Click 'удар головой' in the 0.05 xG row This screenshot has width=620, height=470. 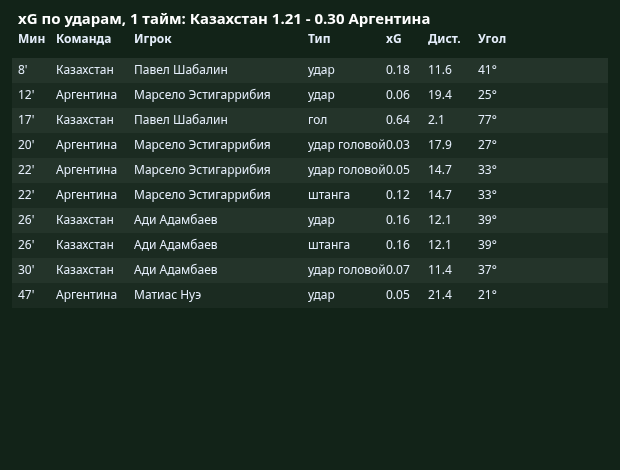(346, 170)
